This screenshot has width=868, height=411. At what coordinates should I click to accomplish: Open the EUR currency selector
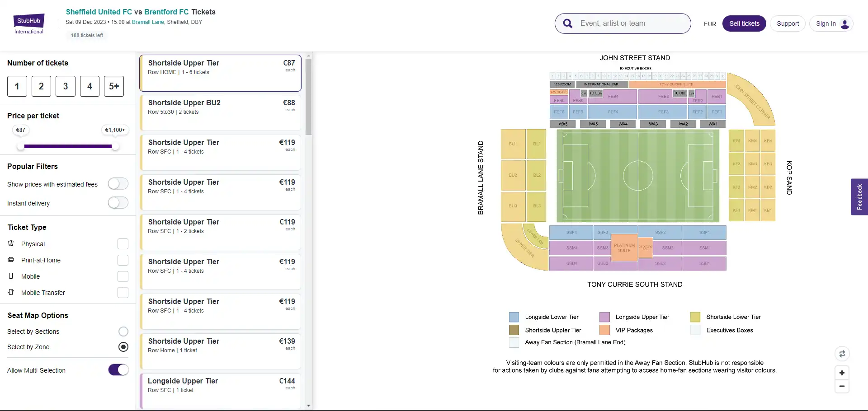(x=709, y=23)
